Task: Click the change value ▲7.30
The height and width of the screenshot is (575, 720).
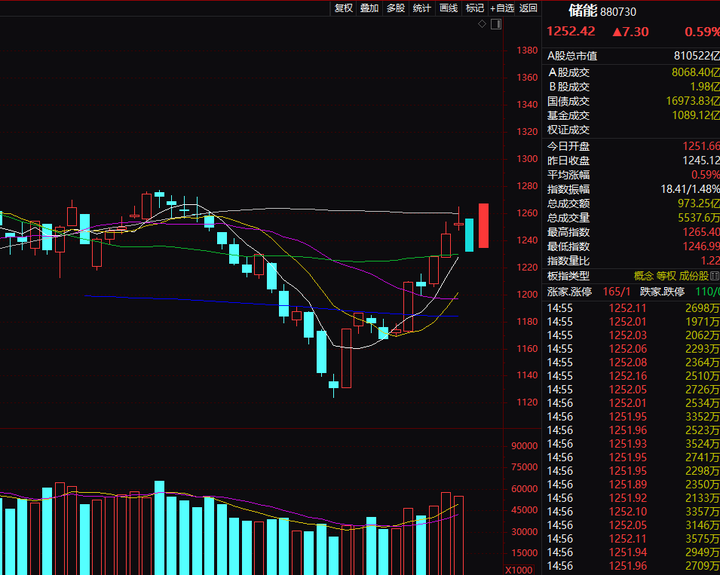Action: (x=630, y=32)
